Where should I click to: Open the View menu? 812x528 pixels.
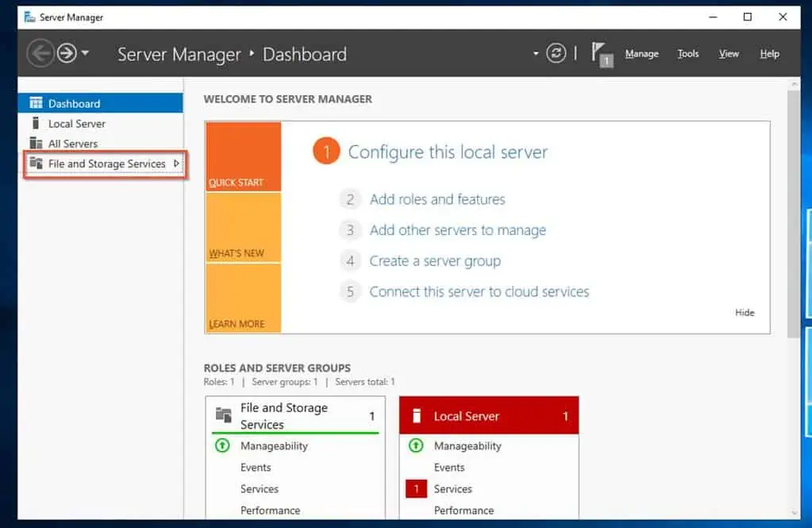click(x=729, y=53)
